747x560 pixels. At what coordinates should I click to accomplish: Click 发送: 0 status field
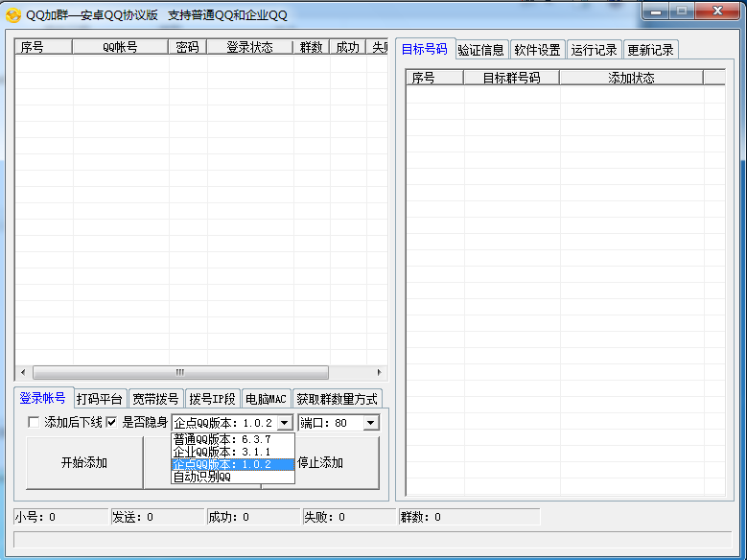click(157, 517)
